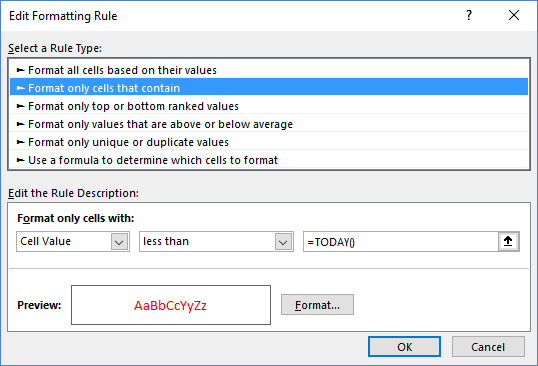Collapse dialog with the range selector arrow icon

508,241
